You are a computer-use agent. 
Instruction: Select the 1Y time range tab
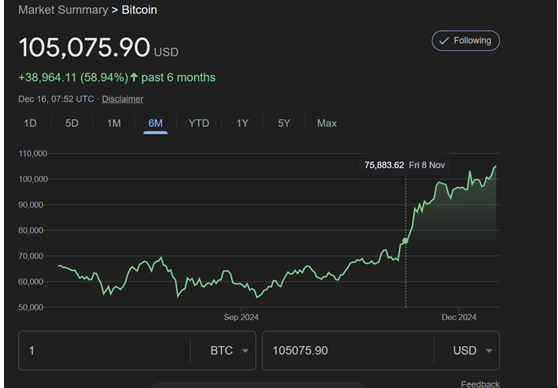click(242, 123)
